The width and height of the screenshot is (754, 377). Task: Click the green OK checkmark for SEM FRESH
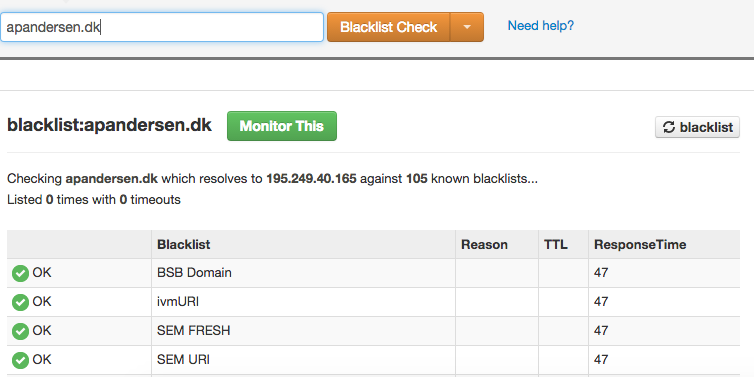(x=20, y=331)
